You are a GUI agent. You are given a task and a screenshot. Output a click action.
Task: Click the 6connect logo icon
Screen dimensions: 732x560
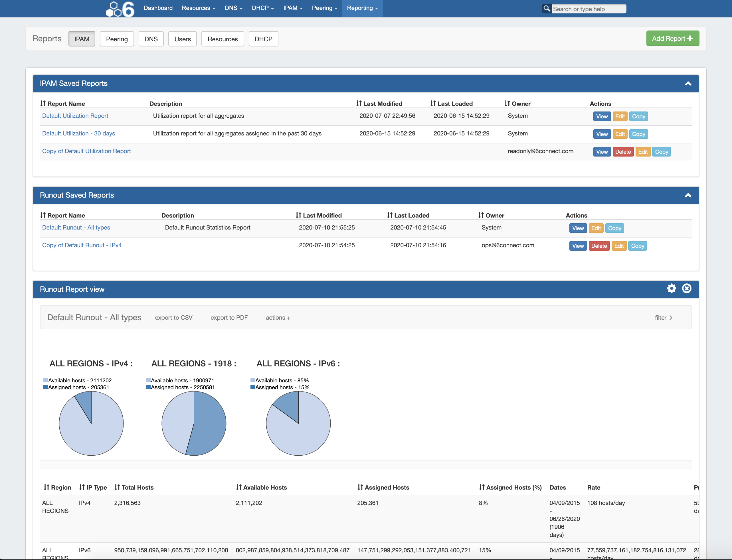pos(120,9)
